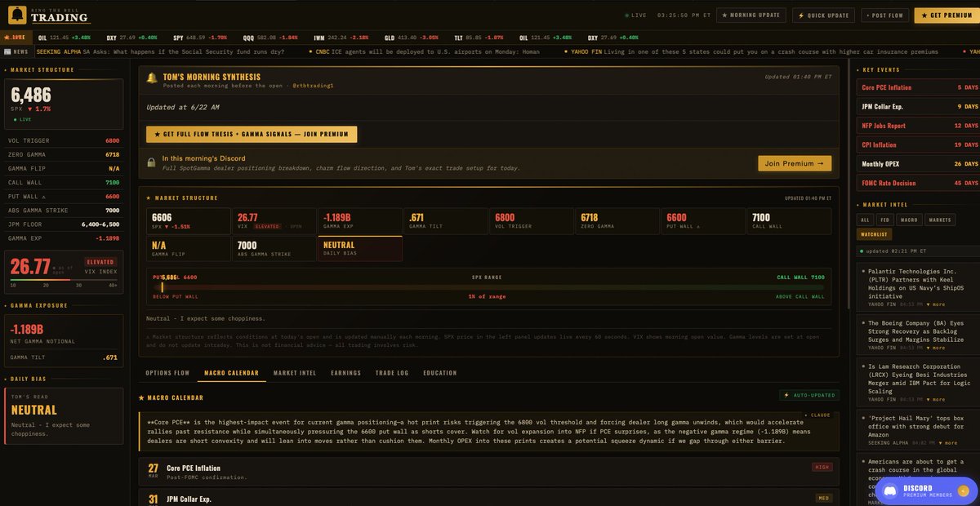Screen dimensions: 980x506
Task: Select the MACRO intel filter chip
Action: point(909,220)
